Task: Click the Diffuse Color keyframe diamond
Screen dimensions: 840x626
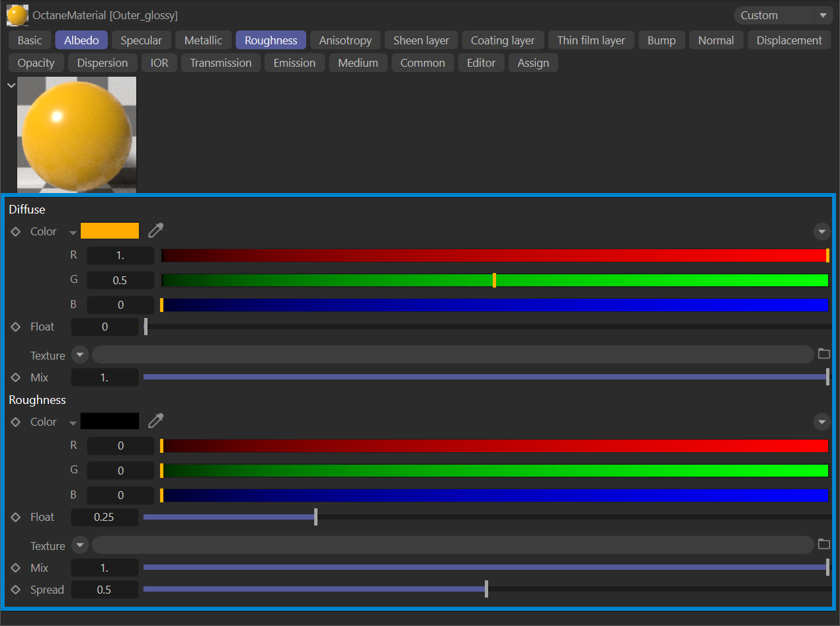Action: [16, 232]
